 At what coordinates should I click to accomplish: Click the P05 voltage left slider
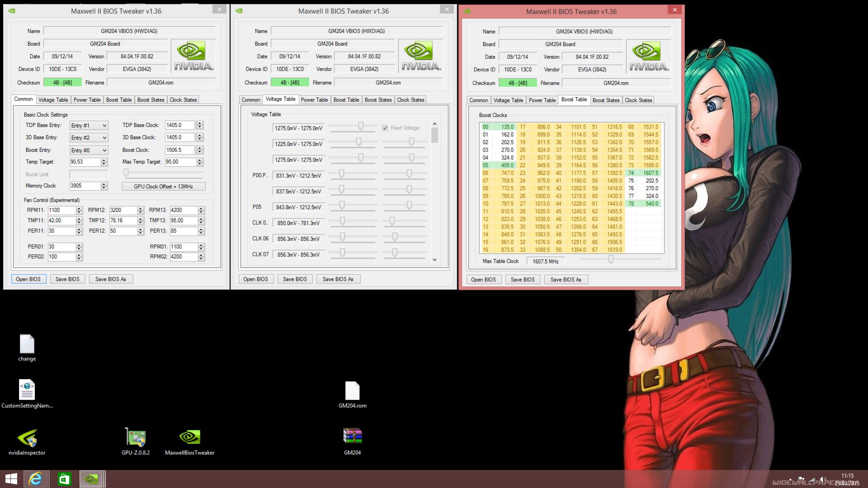click(342, 205)
